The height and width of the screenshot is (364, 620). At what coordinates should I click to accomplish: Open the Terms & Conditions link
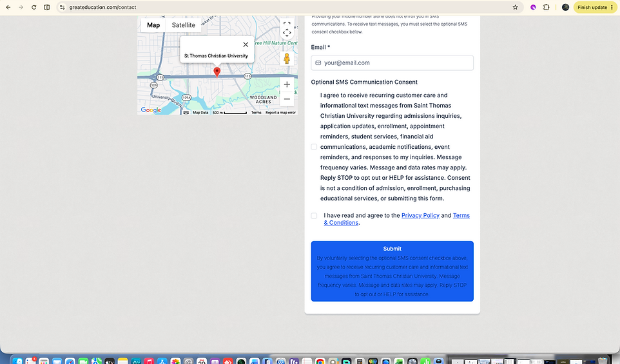pyautogui.click(x=396, y=219)
